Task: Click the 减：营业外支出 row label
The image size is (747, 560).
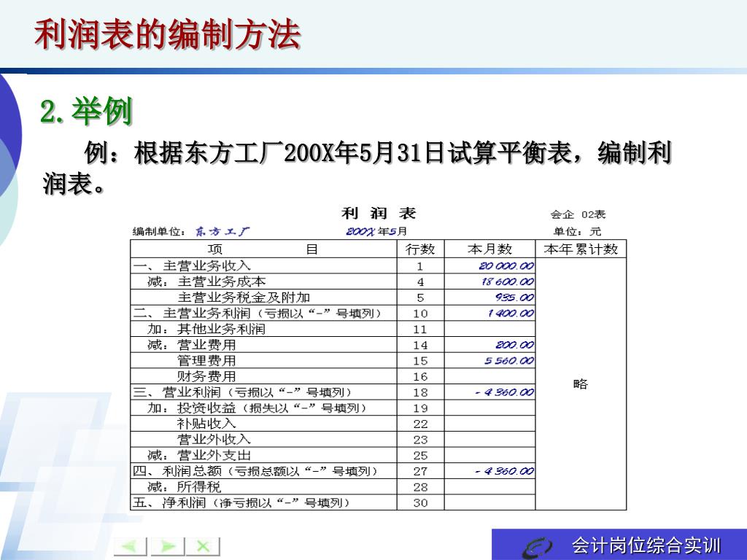Action: (199, 455)
